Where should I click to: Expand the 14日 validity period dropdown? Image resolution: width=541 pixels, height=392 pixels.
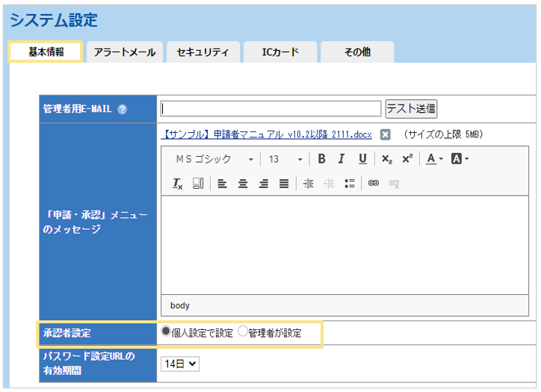coord(180,364)
